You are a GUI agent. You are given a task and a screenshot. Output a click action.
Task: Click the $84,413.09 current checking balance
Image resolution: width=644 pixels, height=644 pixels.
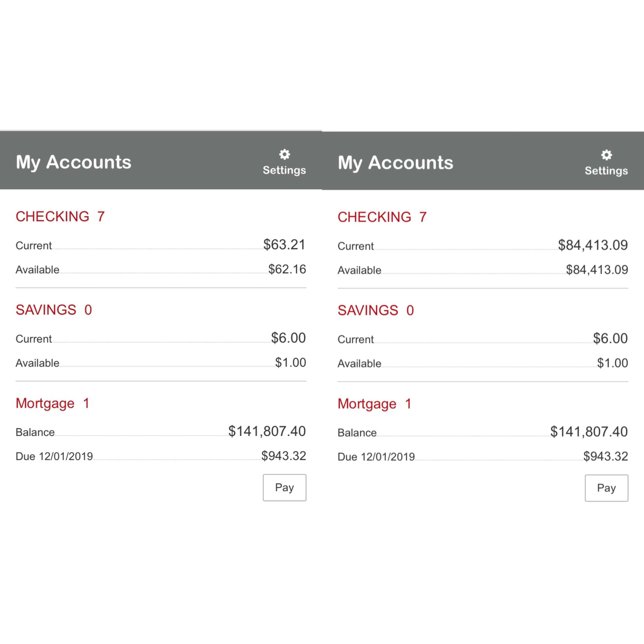pos(593,245)
